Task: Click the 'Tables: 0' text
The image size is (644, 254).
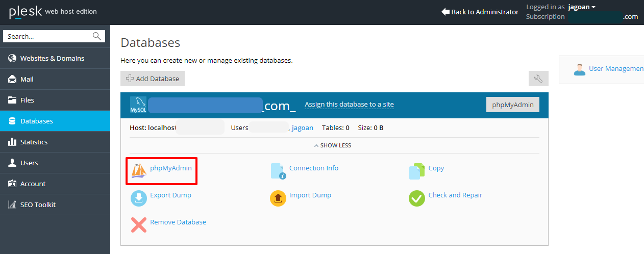Action: pos(336,128)
